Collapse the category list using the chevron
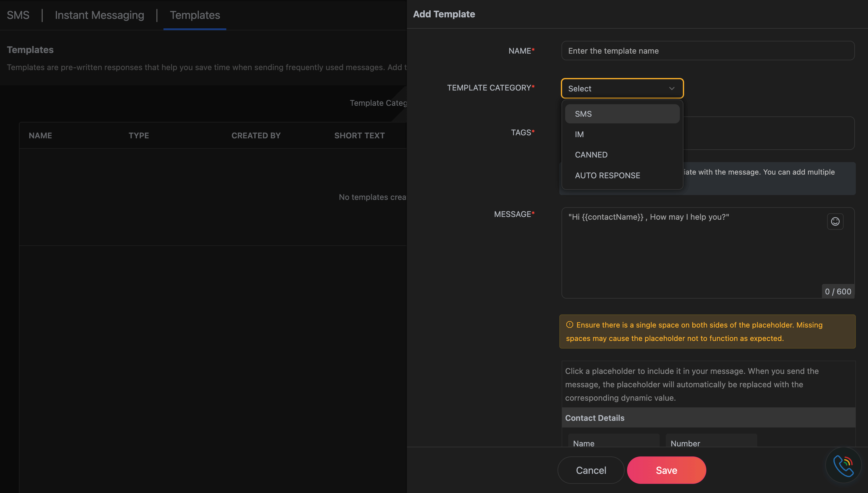The width and height of the screenshot is (868, 493). 672,88
